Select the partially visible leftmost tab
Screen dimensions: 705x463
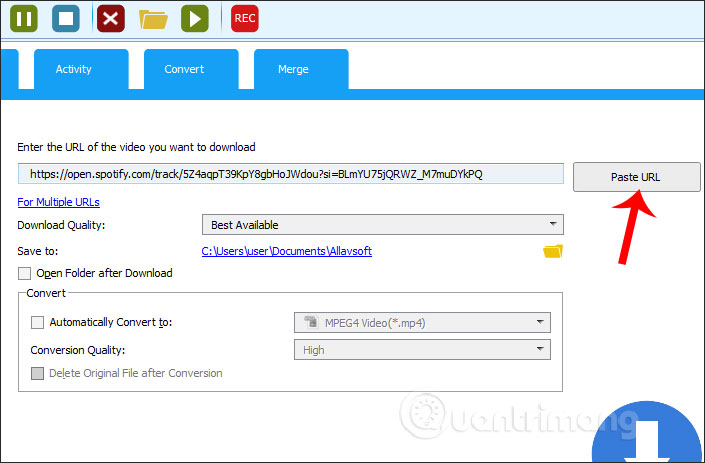coord(9,69)
